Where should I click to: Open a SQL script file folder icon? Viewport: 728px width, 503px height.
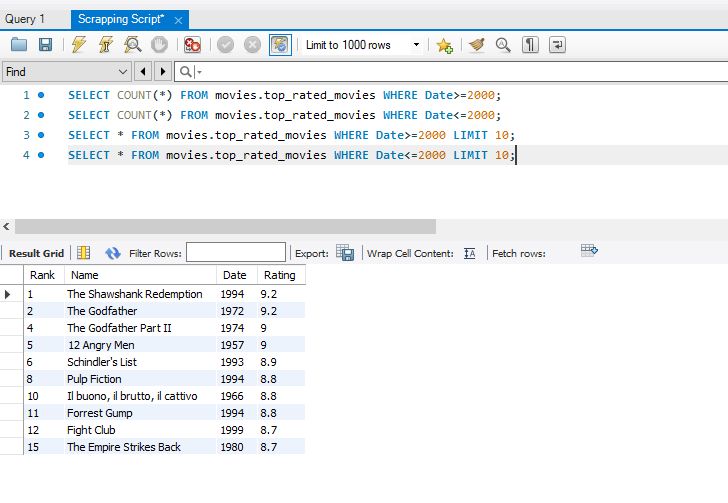(19, 45)
